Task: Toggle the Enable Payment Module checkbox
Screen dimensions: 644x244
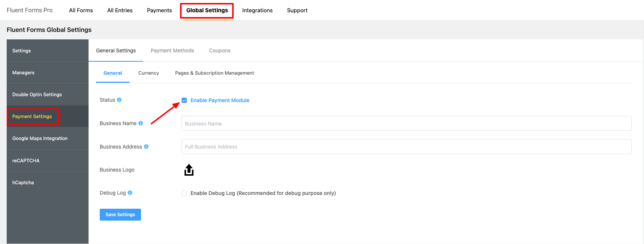Action: [x=184, y=100]
